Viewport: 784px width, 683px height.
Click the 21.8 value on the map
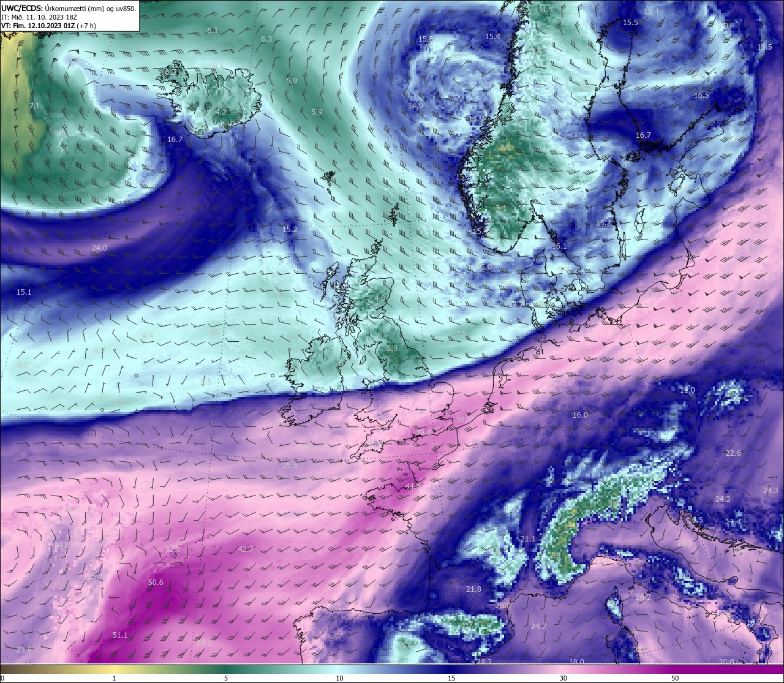tap(473, 589)
